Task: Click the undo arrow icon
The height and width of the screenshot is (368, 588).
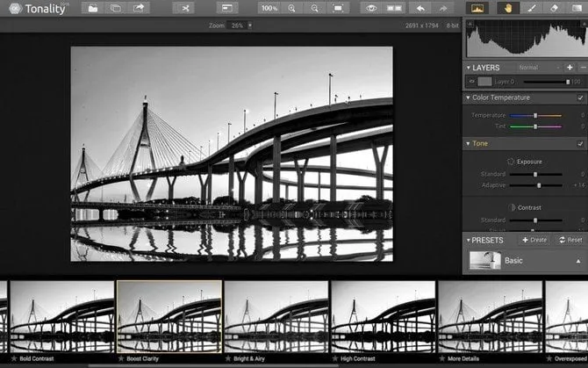Action: point(420,8)
